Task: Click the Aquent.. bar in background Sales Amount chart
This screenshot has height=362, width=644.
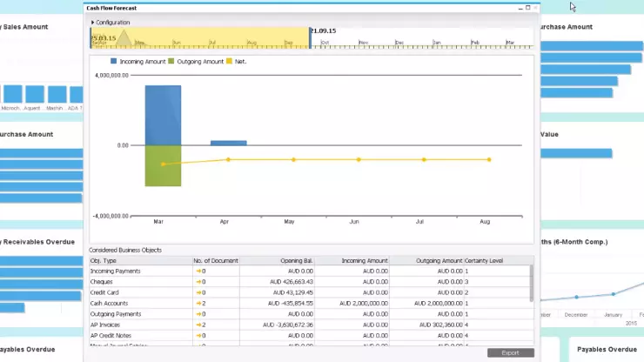Action: [x=35, y=94]
